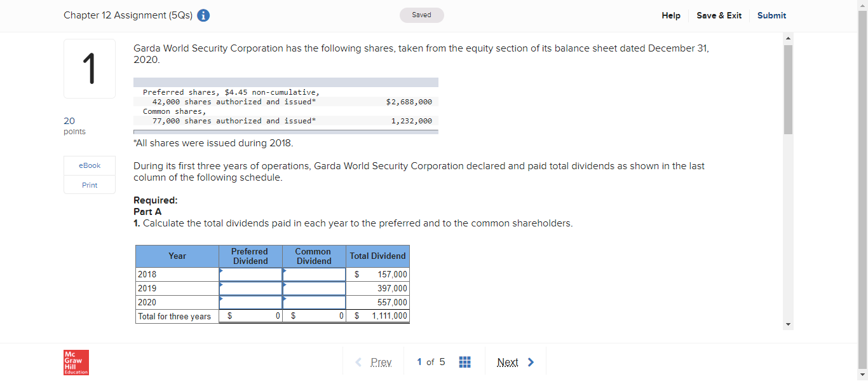The image size is (868, 381).
Task: Select 2019 Common Dividend input cell
Action: point(314,289)
